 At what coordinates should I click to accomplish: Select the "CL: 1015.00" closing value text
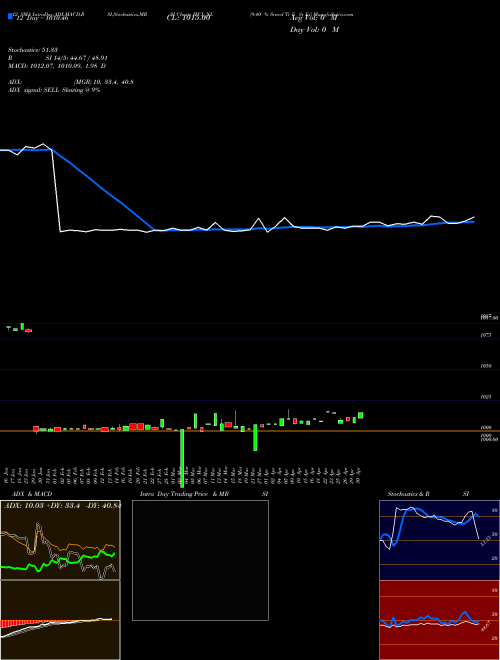click(188, 18)
